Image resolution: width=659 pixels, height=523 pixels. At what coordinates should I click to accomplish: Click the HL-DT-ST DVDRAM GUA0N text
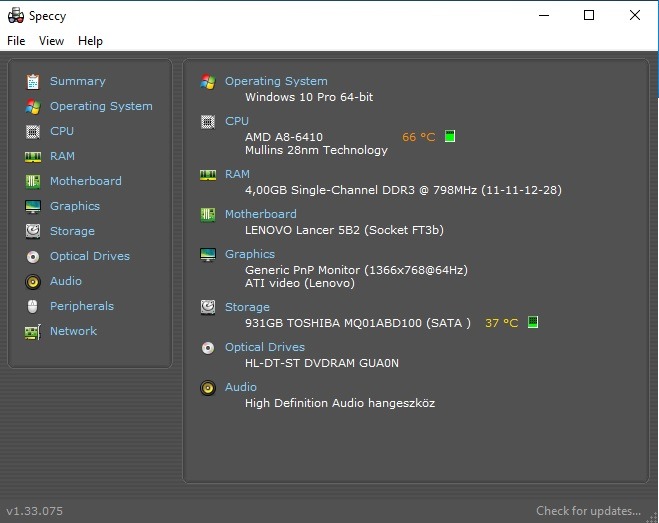pos(322,363)
